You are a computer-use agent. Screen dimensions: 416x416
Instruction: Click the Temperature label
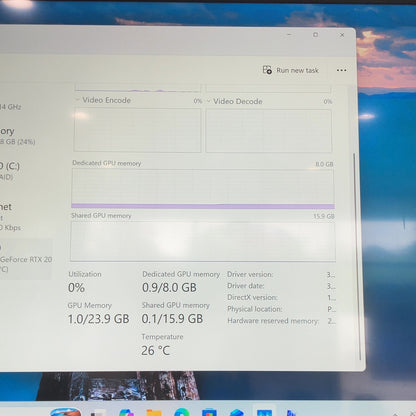tap(162, 337)
